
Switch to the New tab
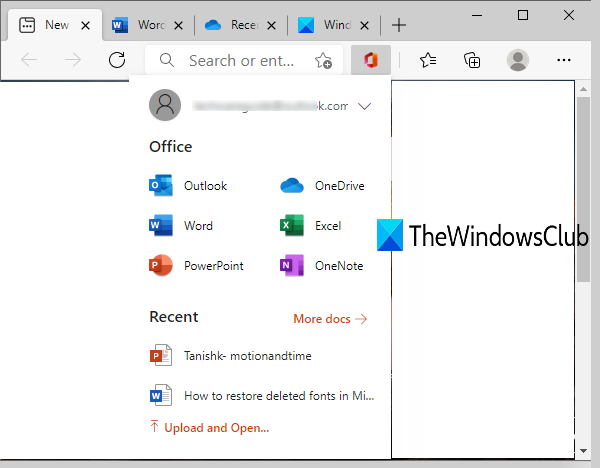(55, 25)
